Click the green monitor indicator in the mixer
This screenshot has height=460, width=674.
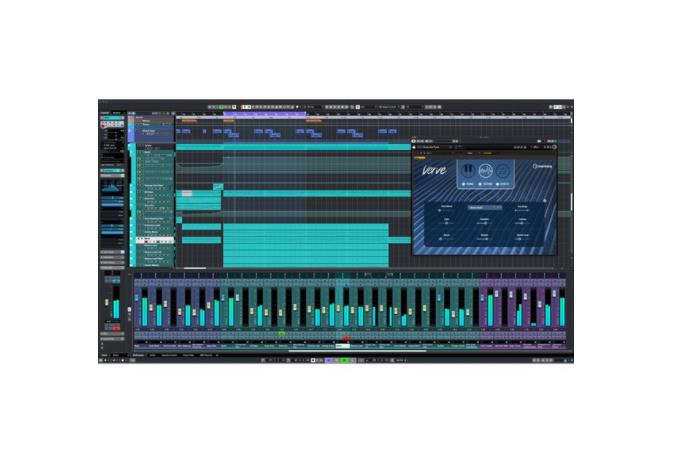point(283,335)
